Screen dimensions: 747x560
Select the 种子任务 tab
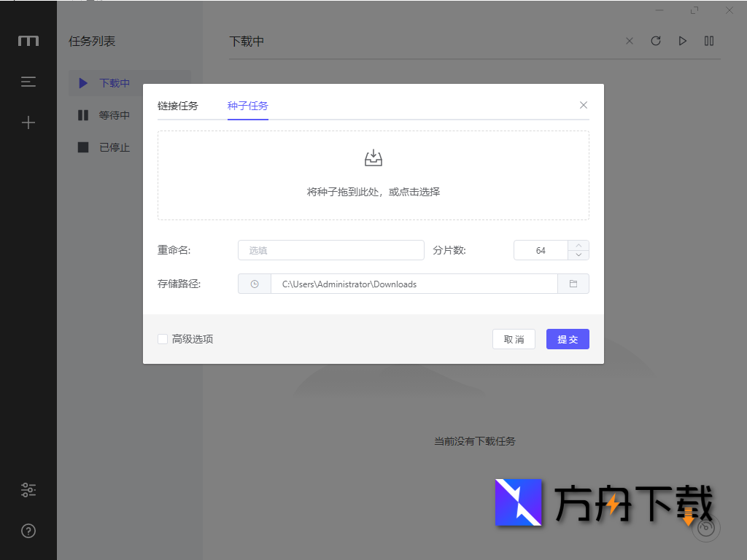(x=247, y=105)
